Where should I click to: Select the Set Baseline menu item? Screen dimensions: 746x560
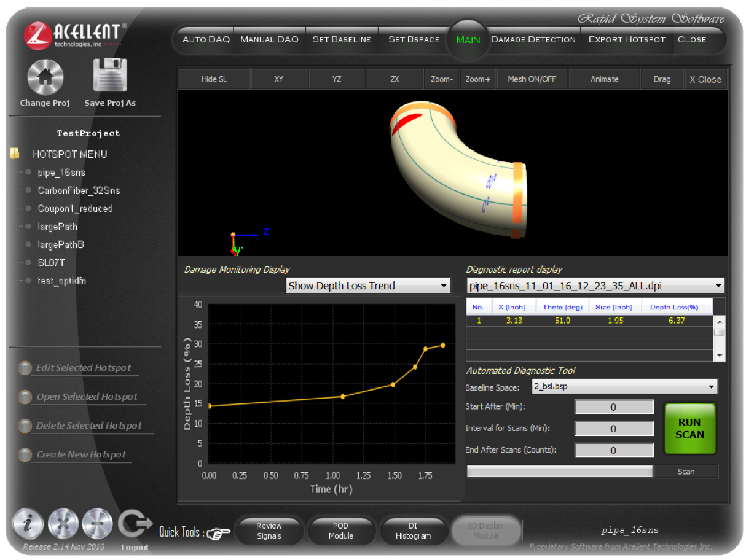point(342,39)
